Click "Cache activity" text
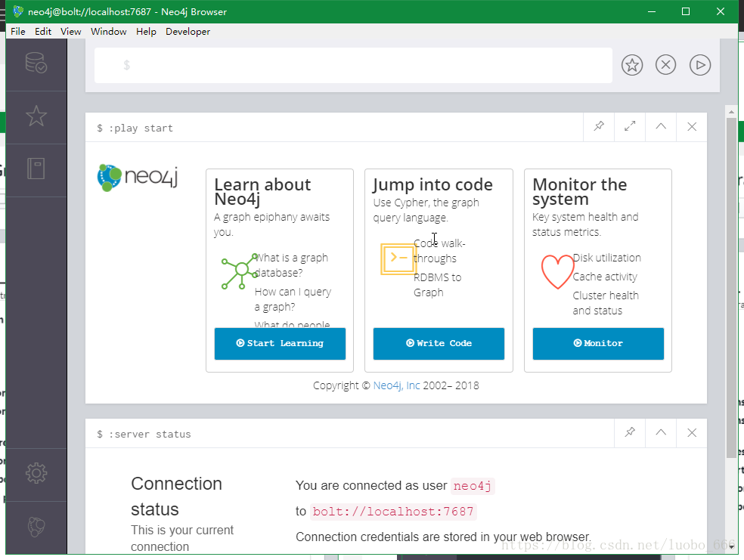The height and width of the screenshot is (560, 744). click(605, 277)
